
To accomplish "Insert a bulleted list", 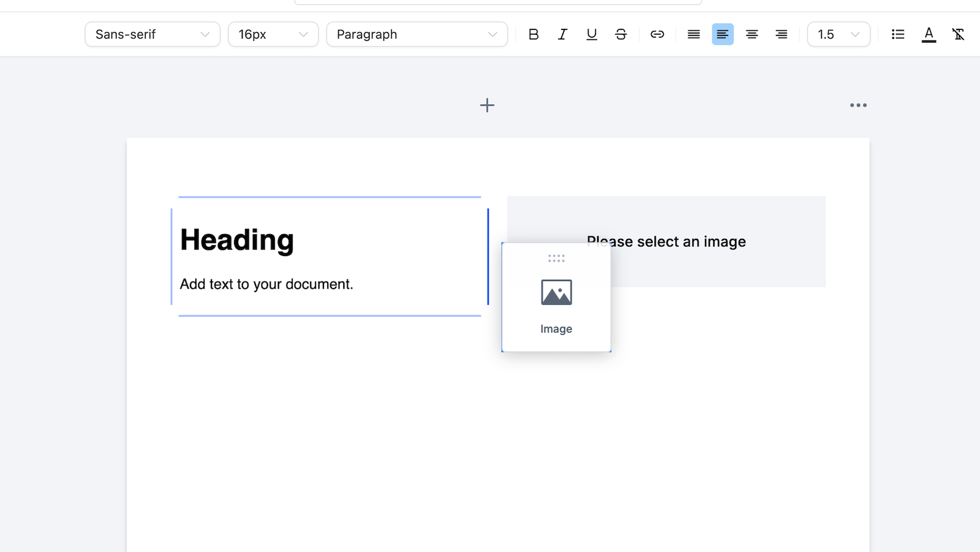I will click(x=898, y=34).
